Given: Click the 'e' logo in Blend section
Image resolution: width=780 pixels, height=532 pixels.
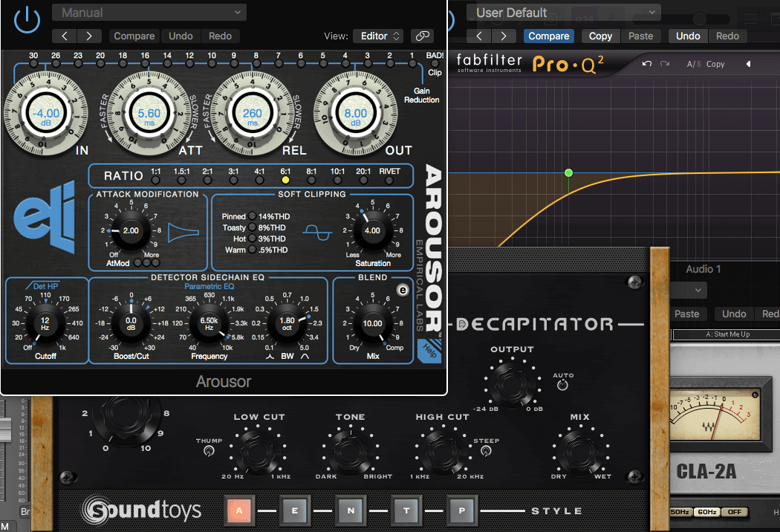Looking at the screenshot, I should tap(403, 290).
